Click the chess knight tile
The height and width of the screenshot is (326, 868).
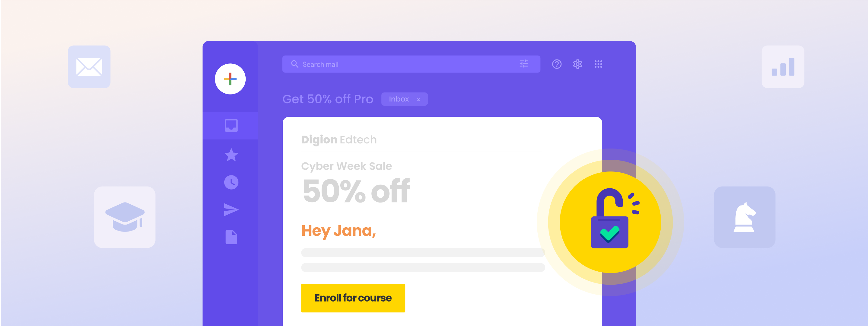(745, 217)
